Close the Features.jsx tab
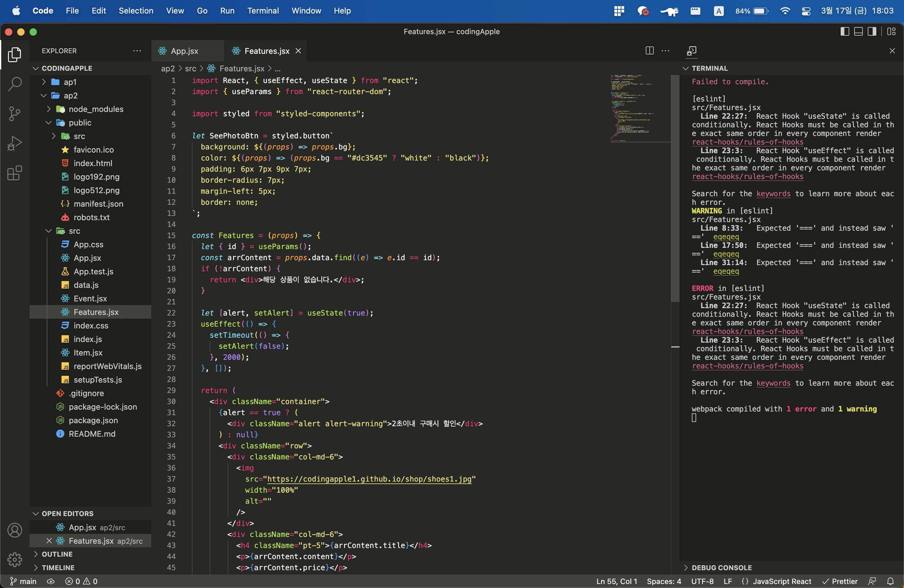Screen dimensions: 904x588 click(299, 51)
